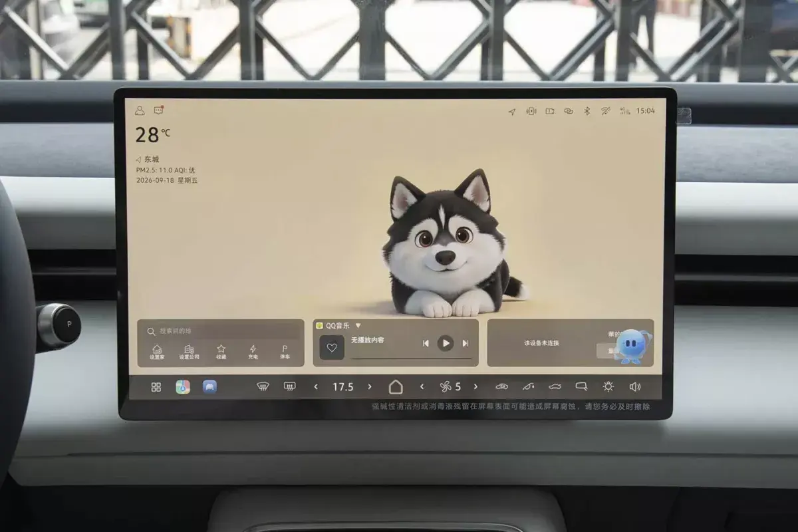The image size is (798, 532).
Task: Tap the Bluetooth status icon
Action: coord(587,111)
